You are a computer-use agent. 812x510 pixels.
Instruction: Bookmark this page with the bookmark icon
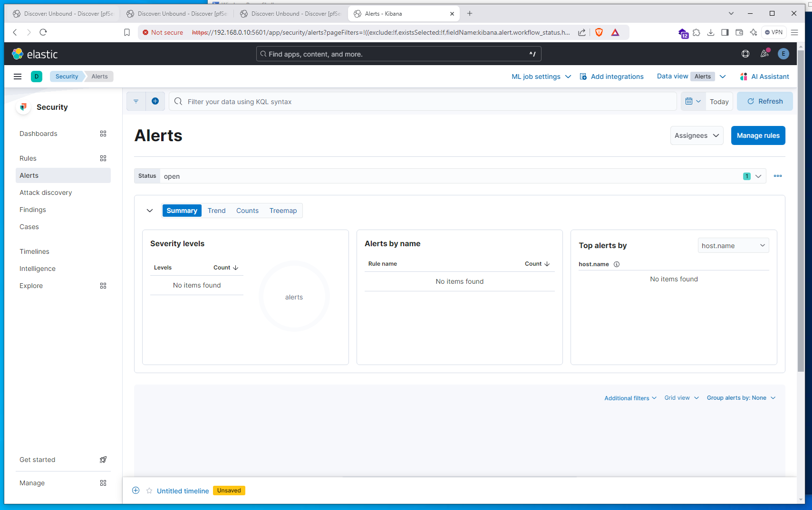(x=127, y=32)
